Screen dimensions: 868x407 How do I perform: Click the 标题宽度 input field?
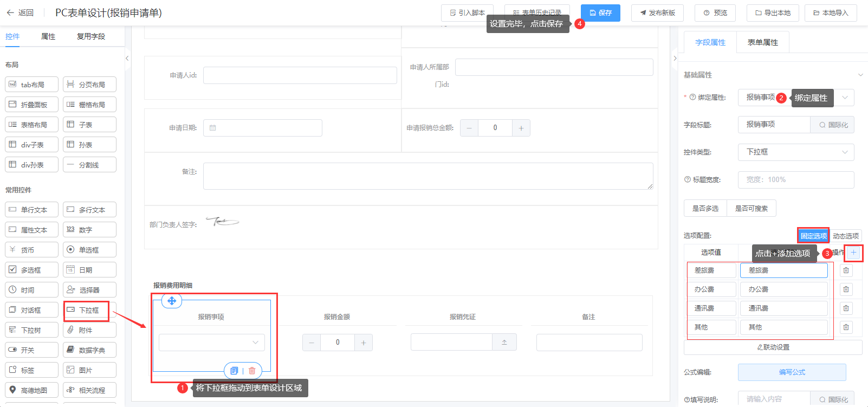pos(796,180)
